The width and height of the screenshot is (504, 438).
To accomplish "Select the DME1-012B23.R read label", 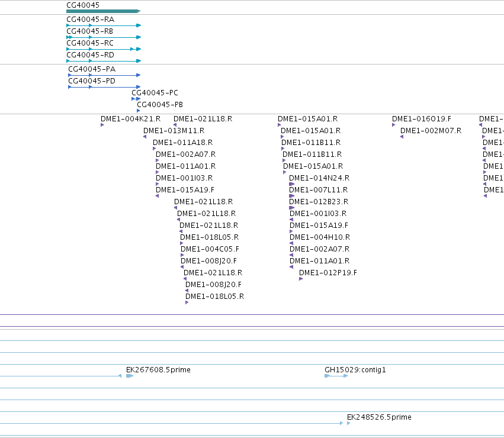I will tap(319, 202).
